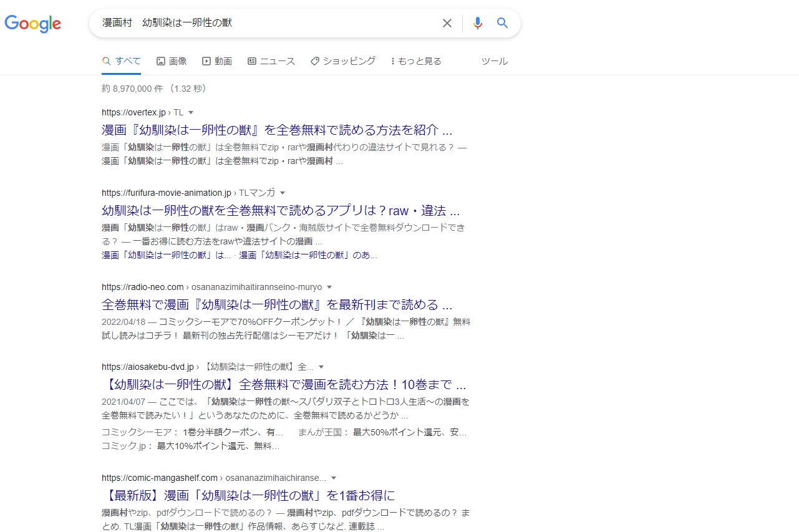Image resolution: width=799 pixels, height=532 pixels.
Task: Click コミック.jp: 最大10%ポイント還元 text
Action: (190, 446)
